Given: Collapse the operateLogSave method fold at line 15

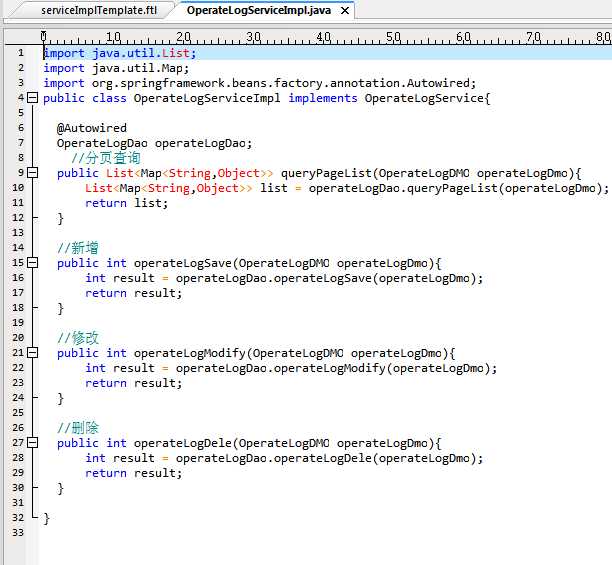Looking at the screenshot, I should [x=33, y=263].
